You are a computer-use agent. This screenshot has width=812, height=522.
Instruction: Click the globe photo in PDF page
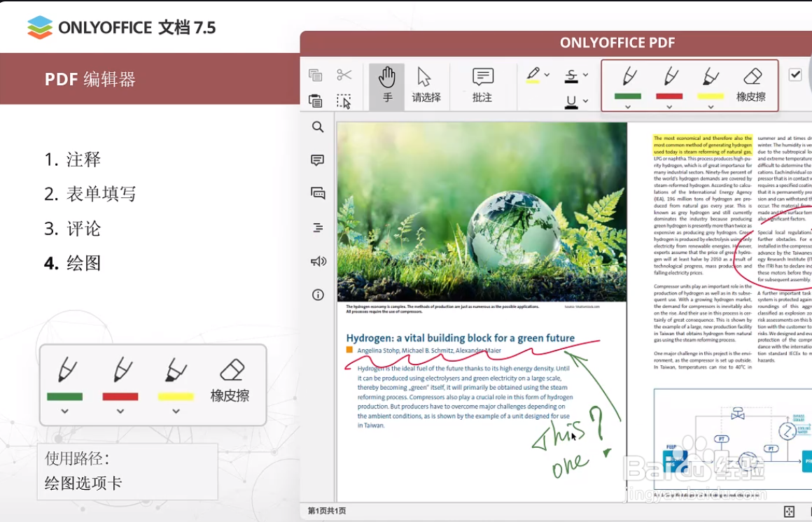pos(482,212)
